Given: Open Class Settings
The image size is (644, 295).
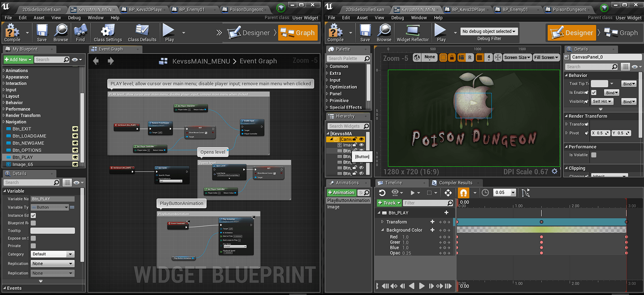Looking at the screenshot, I should (x=108, y=33).
